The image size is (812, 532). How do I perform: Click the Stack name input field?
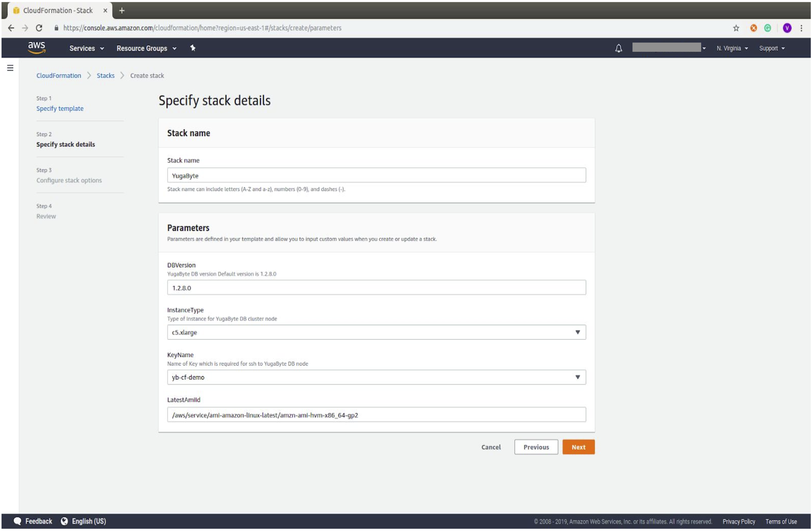pyautogui.click(x=376, y=175)
